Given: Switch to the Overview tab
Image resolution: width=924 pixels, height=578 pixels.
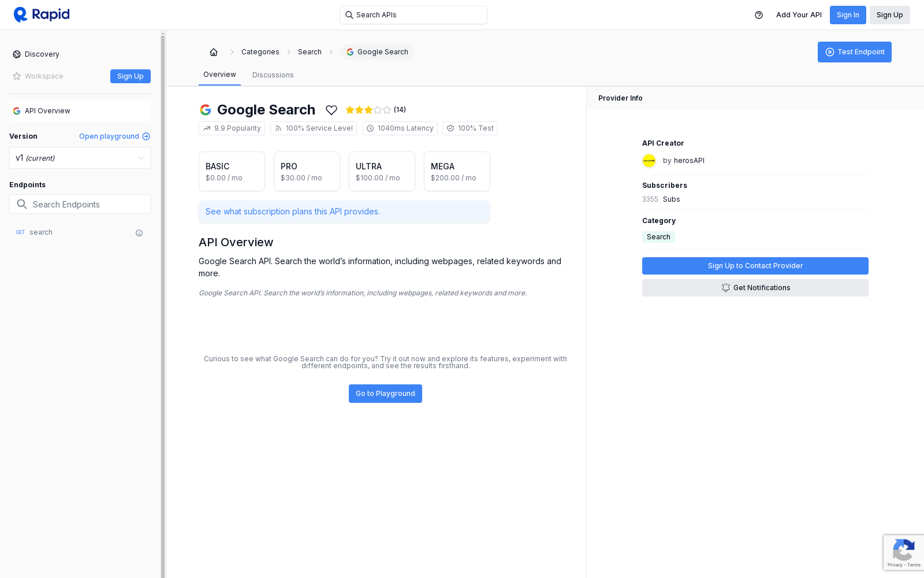Looking at the screenshot, I should point(219,75).
